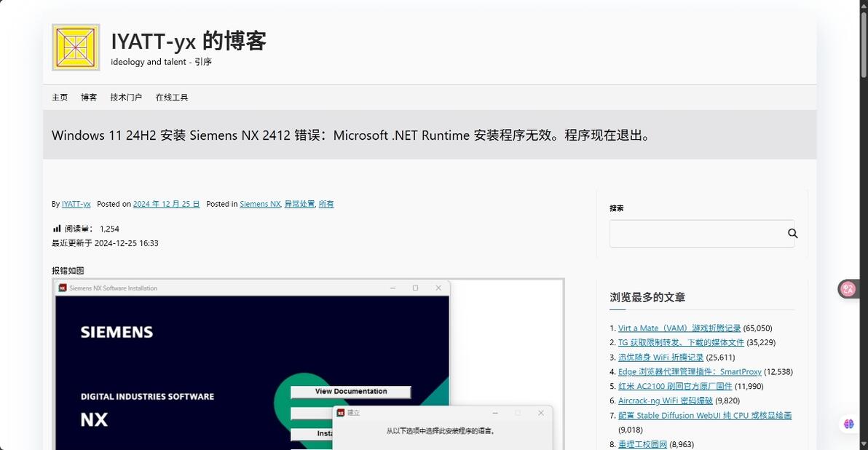Open the author link IYATT-yx
The image size is (868, 450).
point(76,204)
